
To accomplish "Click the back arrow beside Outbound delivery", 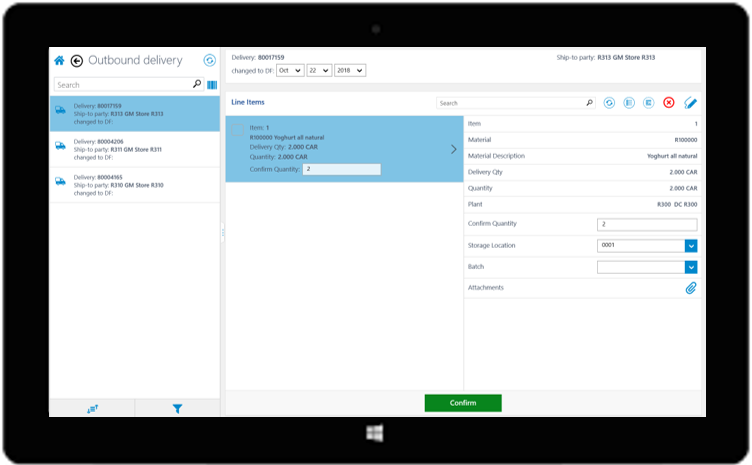I will [77, 61].
